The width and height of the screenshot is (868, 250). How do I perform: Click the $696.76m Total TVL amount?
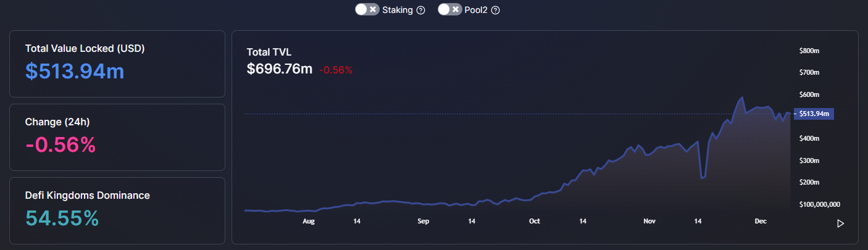click(x=280, y=69)
